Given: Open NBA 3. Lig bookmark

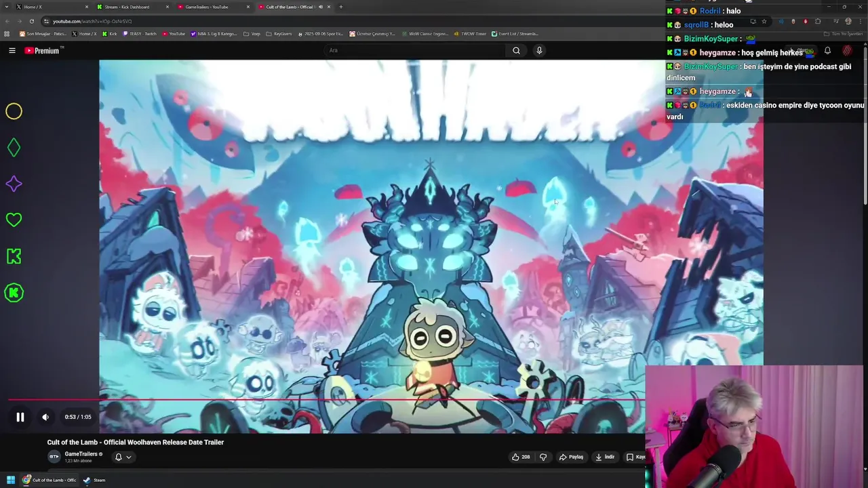Looking at the screenshot, I should [214, 34].
